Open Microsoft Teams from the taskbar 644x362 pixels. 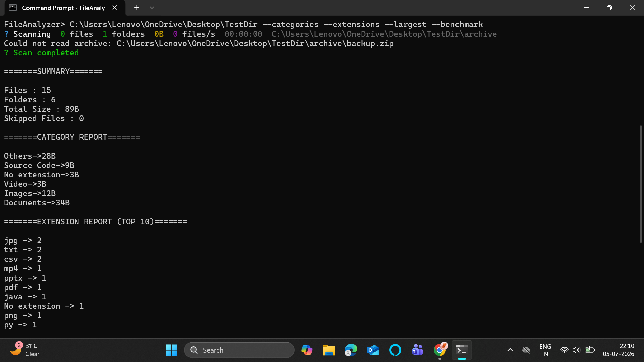click(417, 350)
